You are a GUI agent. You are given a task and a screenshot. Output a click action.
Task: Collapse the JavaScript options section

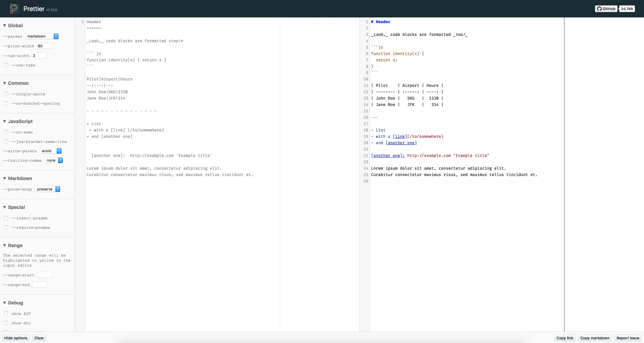click(4, 121)
